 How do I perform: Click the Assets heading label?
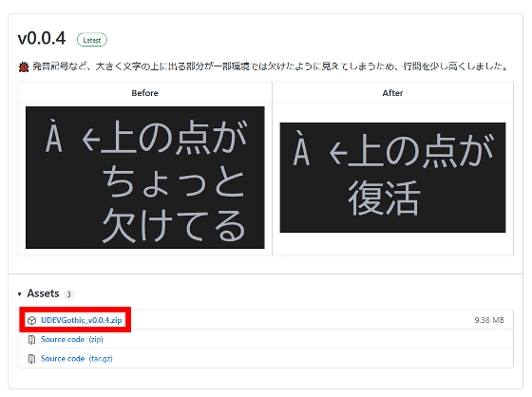click(x=43, y=293)
